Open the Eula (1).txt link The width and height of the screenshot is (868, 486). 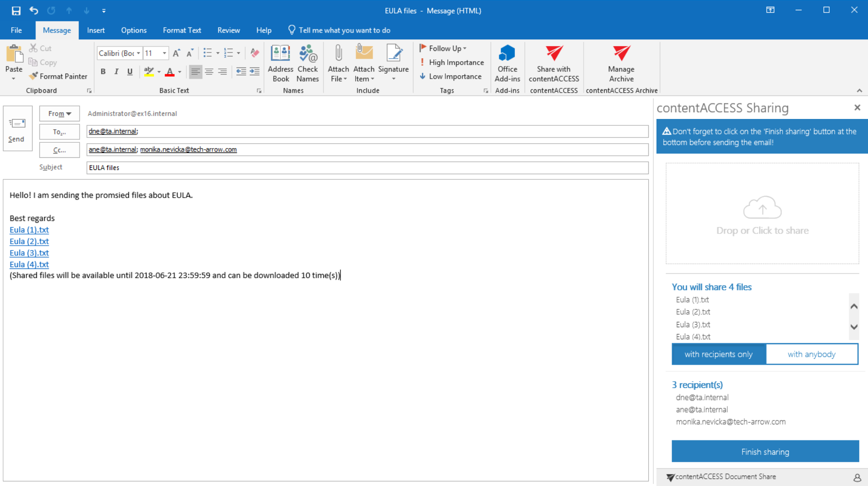(x=29, y=230)
